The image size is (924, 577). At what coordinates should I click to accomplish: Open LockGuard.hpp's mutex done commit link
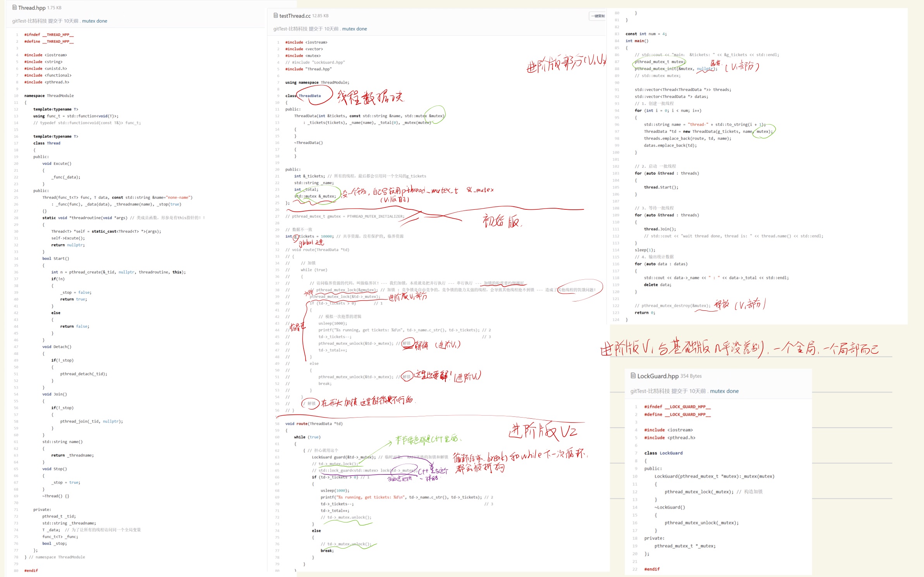(x=724, y=391)
